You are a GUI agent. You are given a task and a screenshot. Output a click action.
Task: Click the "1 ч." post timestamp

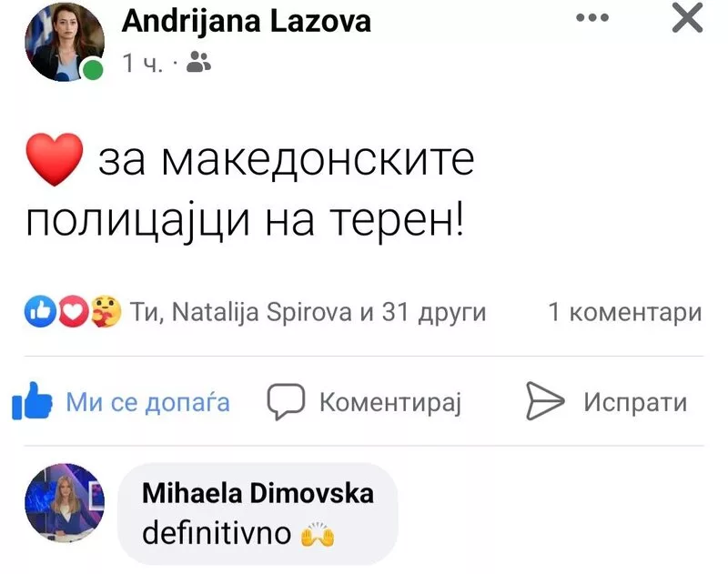[x=142, y=63]
